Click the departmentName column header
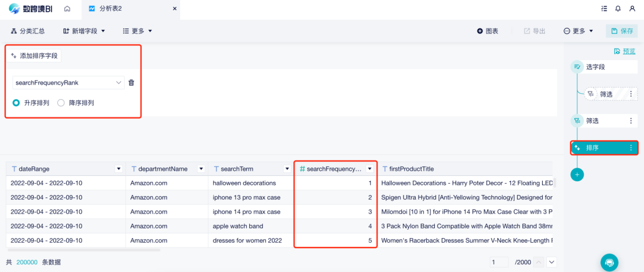 167,169
